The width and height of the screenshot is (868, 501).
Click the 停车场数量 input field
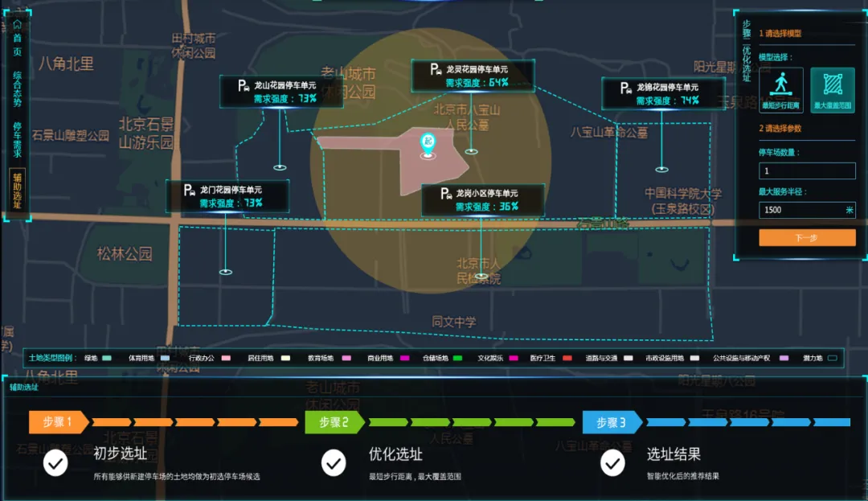pos(807,171)
